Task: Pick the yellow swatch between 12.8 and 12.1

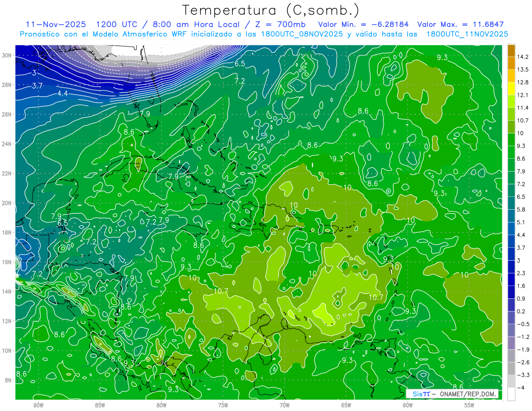Action: 511,89
